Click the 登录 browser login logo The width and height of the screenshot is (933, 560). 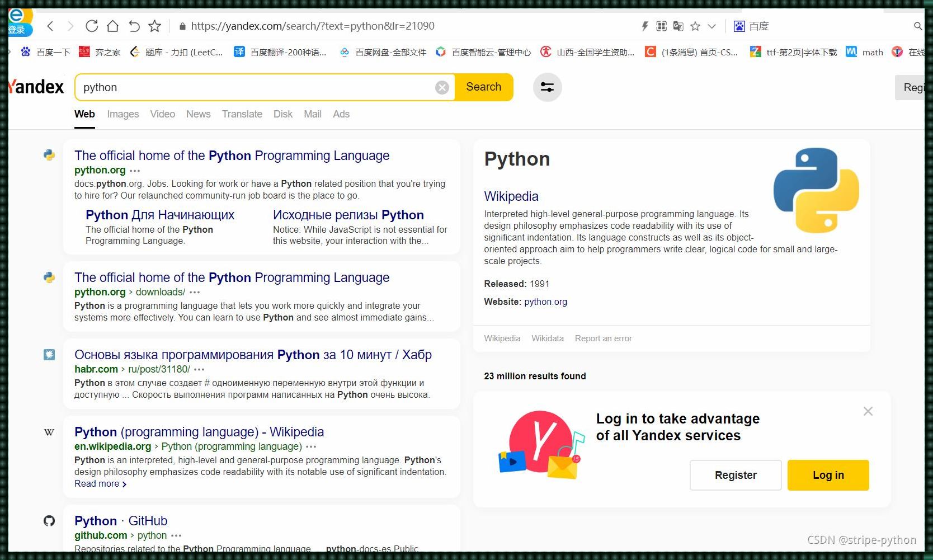click(20, 22)
